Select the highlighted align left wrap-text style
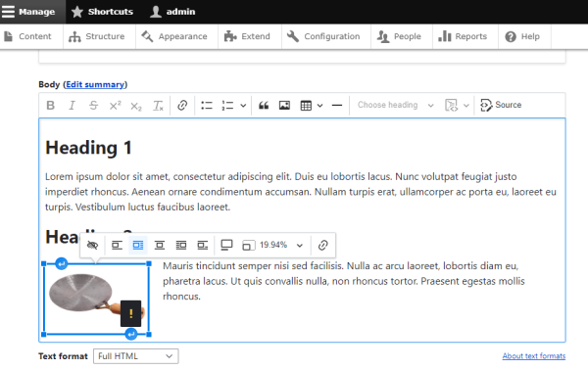 pos(138,246)
